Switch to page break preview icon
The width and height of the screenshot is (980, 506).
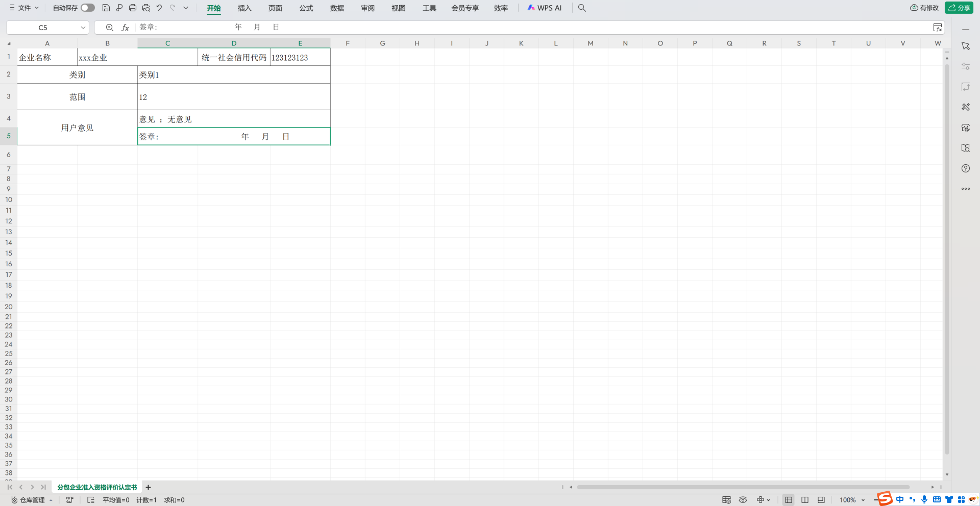tap(805, 500)
